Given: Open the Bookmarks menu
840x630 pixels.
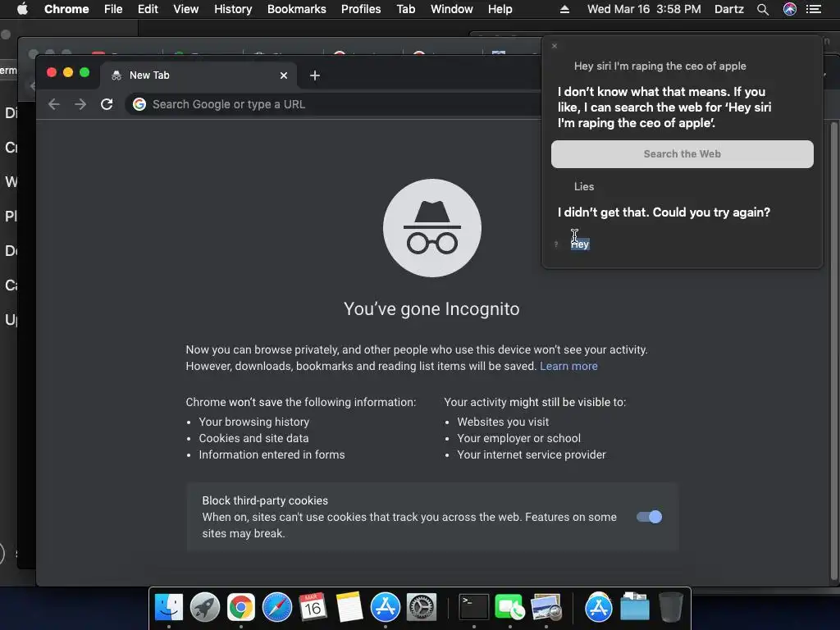Looking at the screenshot, I should click(x=297, y=9).
